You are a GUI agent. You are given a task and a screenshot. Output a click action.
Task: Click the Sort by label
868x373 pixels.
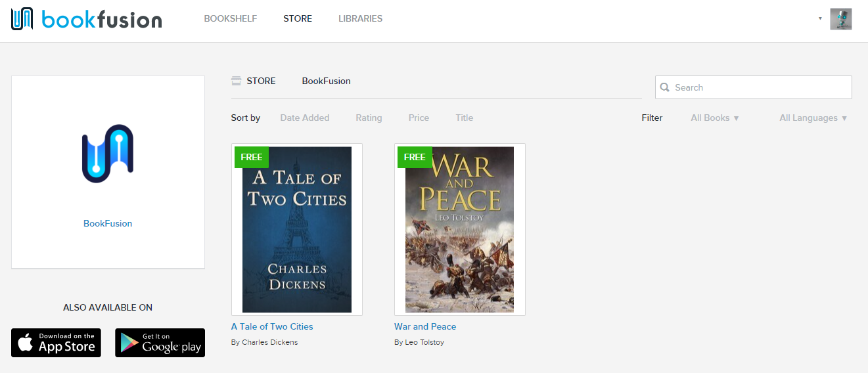tap(246, 118)
